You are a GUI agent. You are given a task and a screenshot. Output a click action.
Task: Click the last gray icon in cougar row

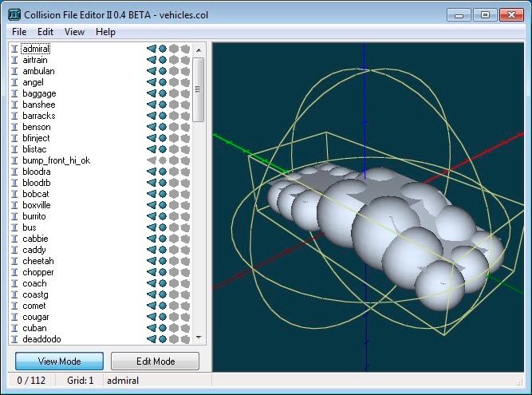click(x=185, y=317)
